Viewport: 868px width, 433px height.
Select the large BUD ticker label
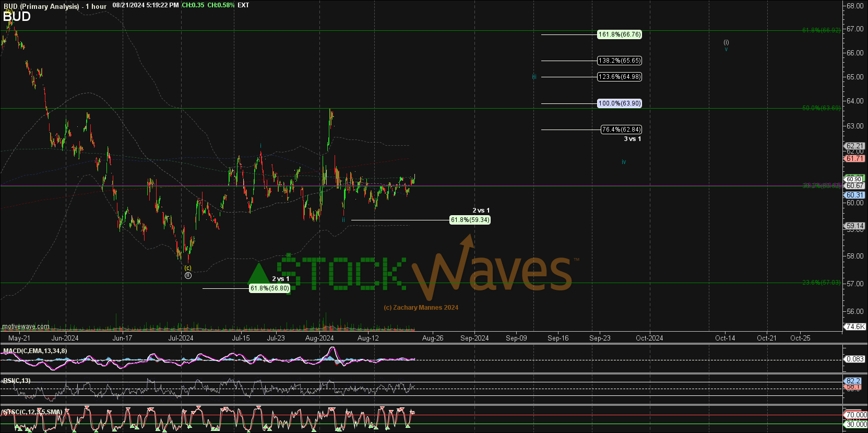tap(17, 17)
